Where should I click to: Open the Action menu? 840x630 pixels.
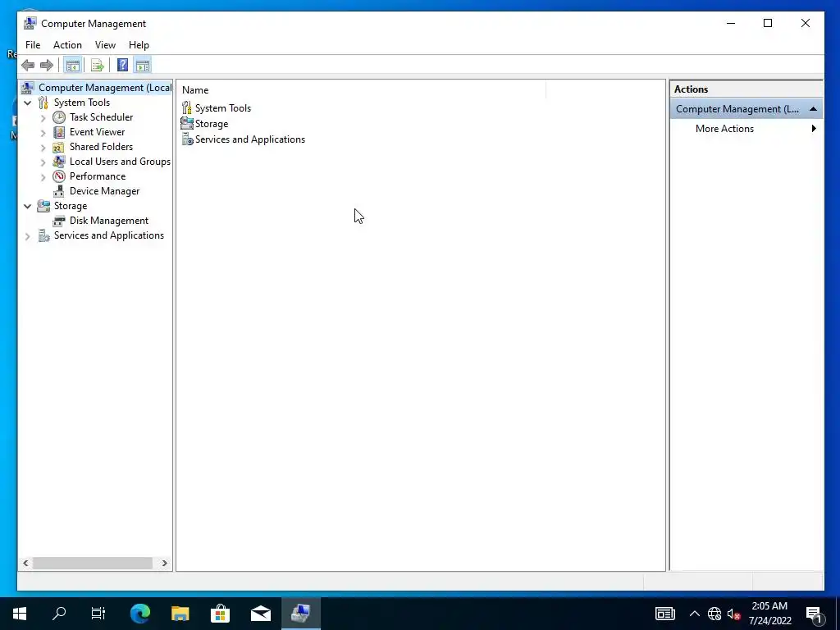click(67, 45)
